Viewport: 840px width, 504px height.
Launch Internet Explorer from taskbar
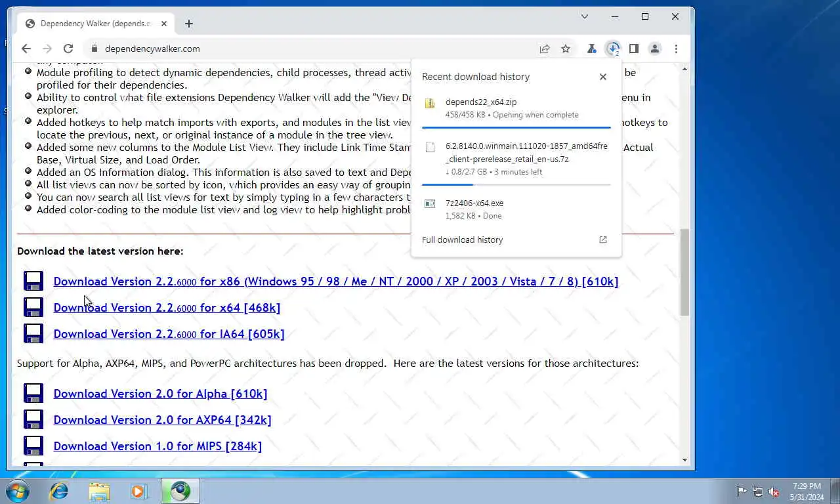[59, 491]
